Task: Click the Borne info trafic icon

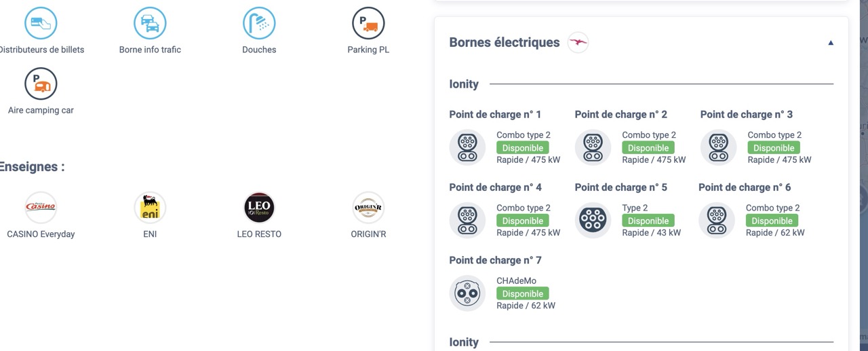Action: pos(150,24)
